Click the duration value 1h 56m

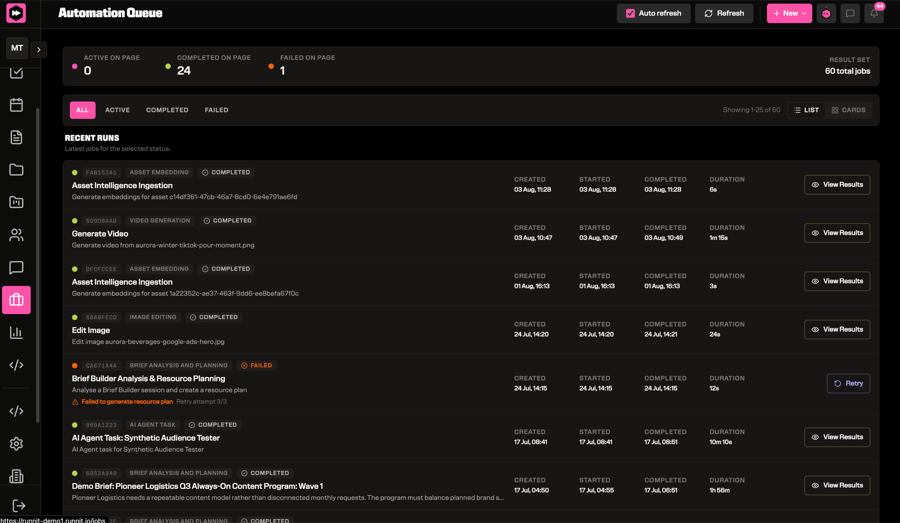pyautogui.click(x=719, y=490)
